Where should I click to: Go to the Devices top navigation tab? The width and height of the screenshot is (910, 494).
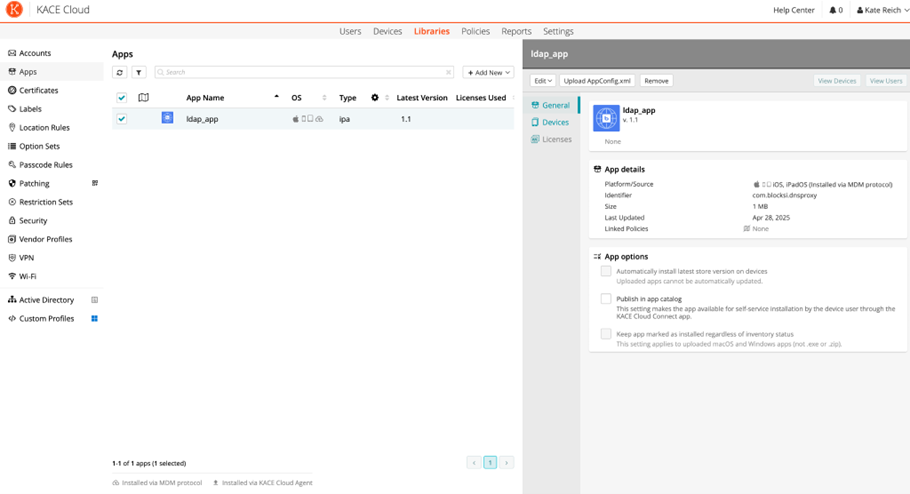point(387,31)
